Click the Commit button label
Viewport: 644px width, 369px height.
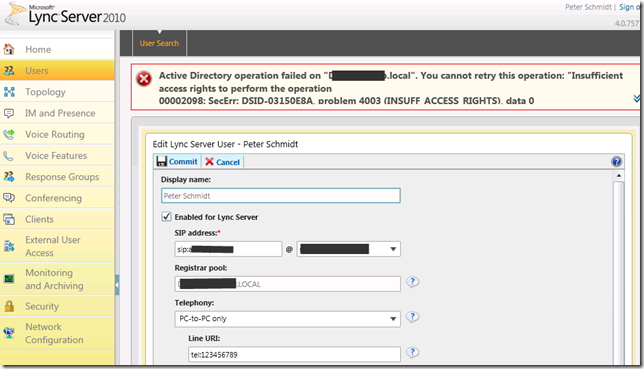tap(183, 162)
